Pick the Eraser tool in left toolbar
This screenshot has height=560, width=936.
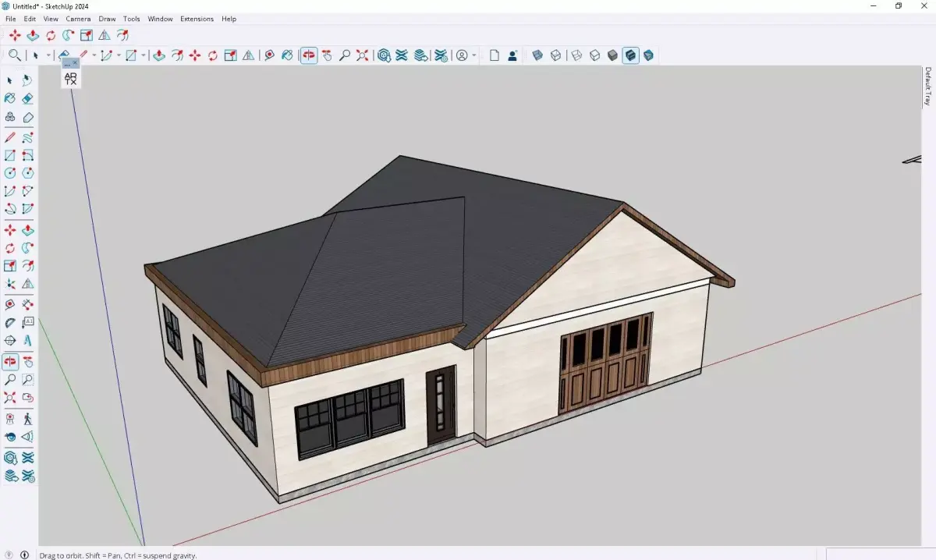pyautogui.click(x=27, y=99)
